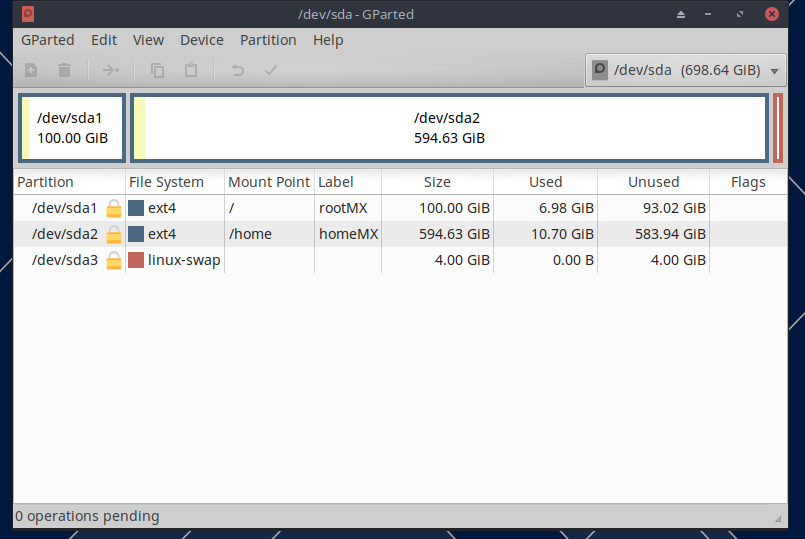The image size is (805, 539).
Task: Click the Partition column header
Action: [x=69, y=182]
